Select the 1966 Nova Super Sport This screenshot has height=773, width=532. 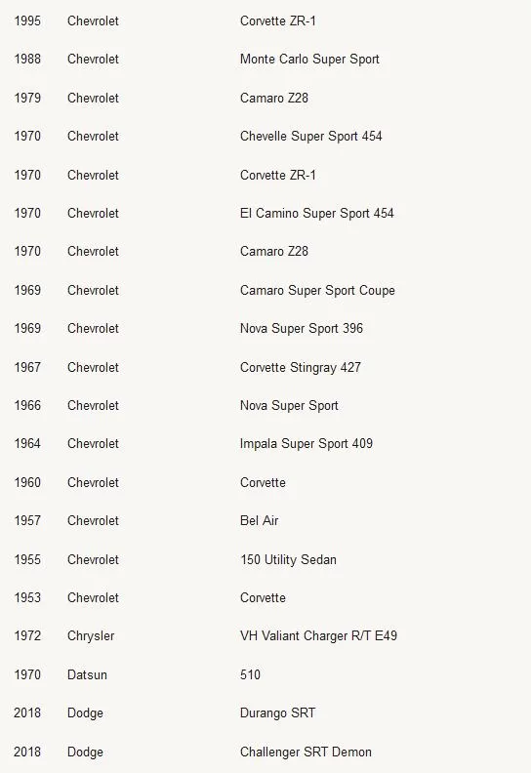click(289, 406)
